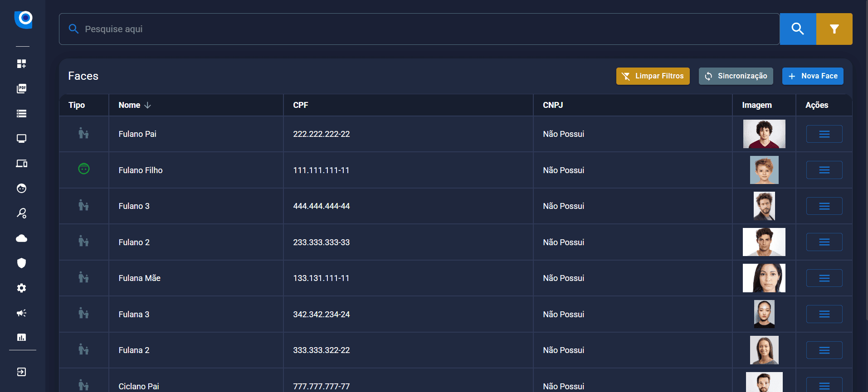Click Fulano 2's face thumbnail image
Viewport: 868px width, 392px height.
764,242
